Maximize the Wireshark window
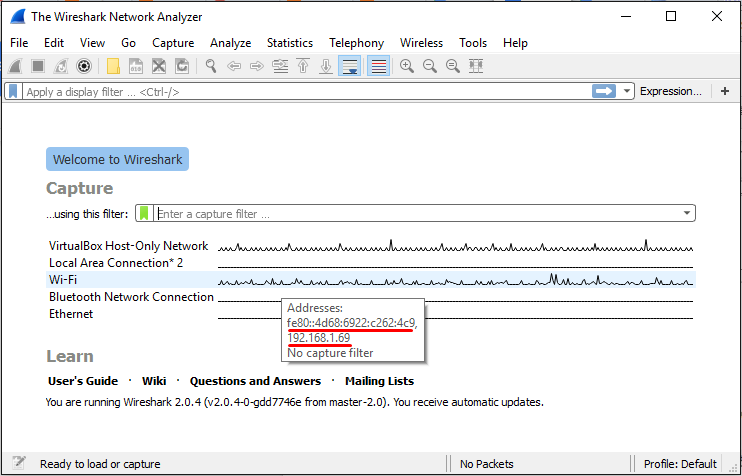 pyautogui.click(x=671, y=16)
